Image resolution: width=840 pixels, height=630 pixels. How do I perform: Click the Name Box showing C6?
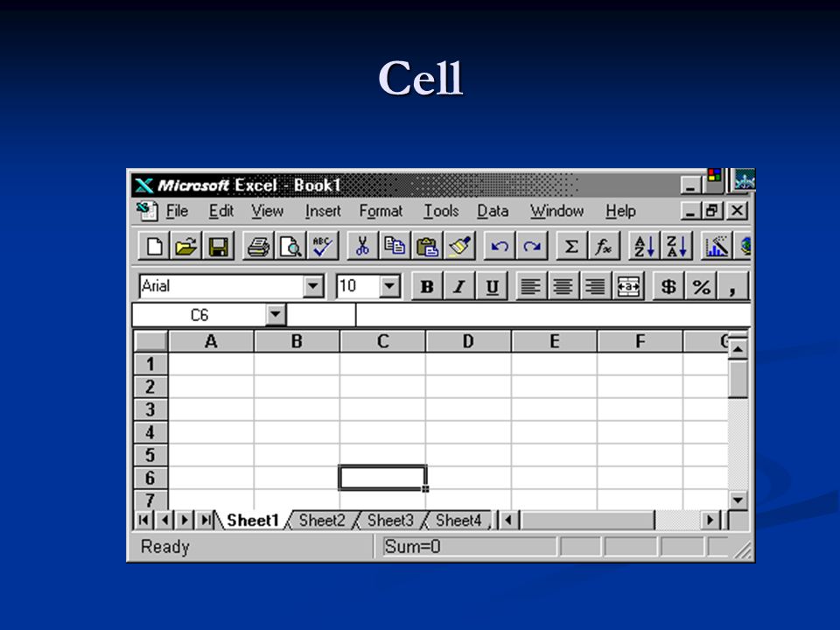click(x=199, y=314)
